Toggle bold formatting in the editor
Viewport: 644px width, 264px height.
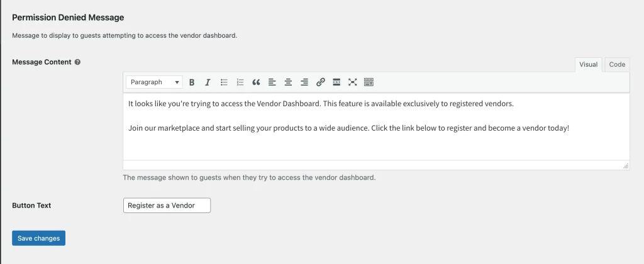click(191, 82)
